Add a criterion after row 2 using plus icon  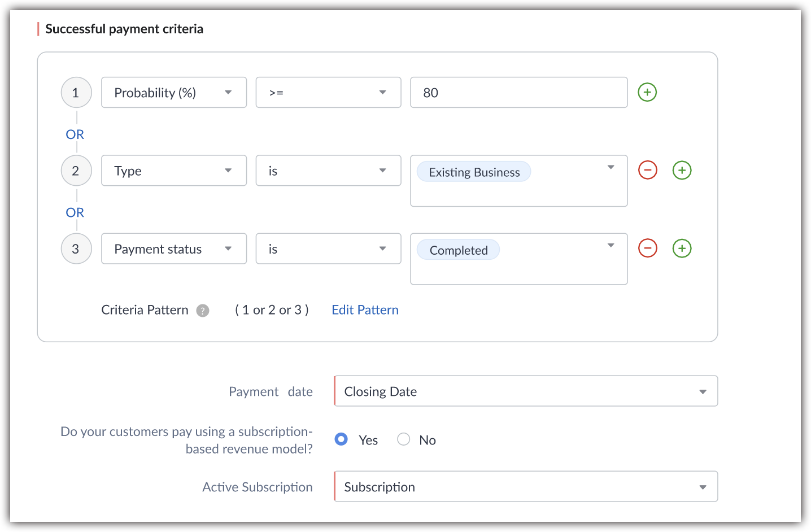(682, 170)
